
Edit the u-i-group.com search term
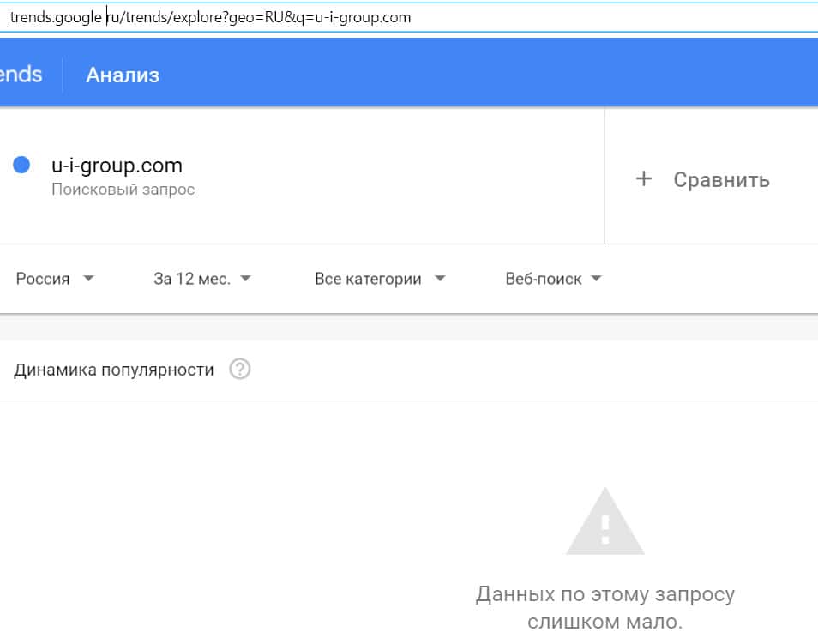click(117, 166)
